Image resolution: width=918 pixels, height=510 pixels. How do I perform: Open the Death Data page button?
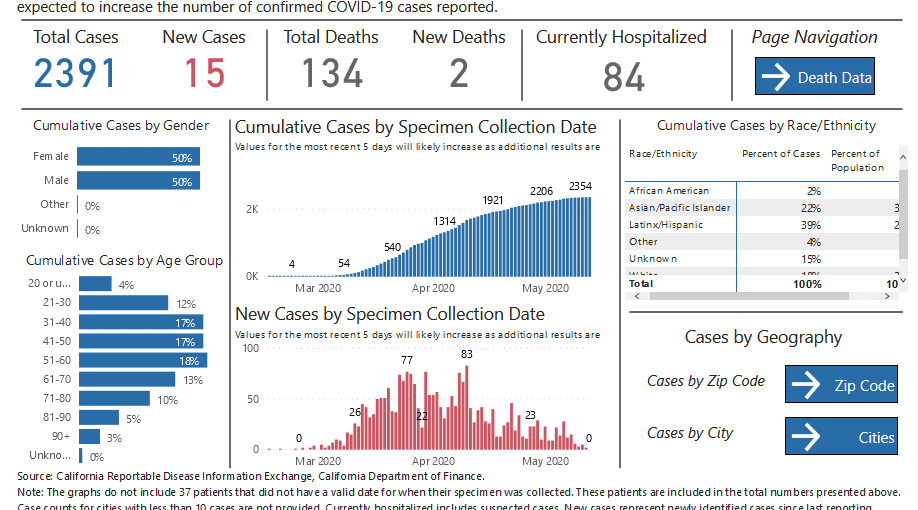point(814,76)
